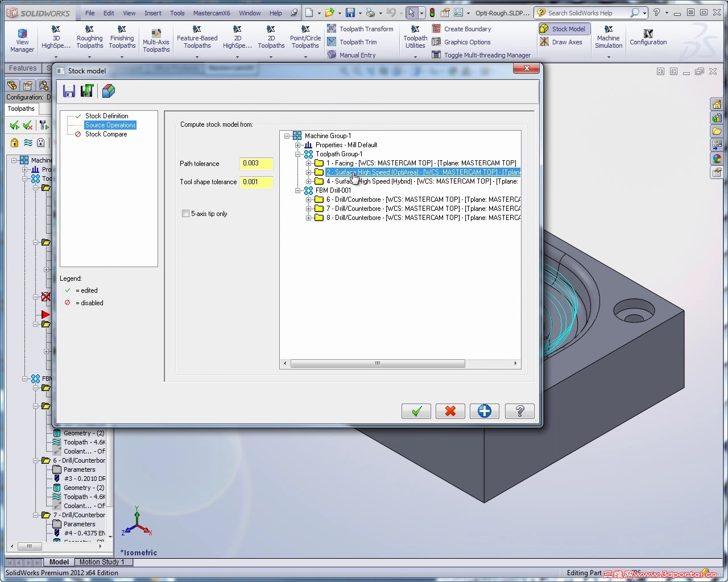
Task: Select 2 - Surface High Speed (OptiArea) operation
Action: click(x=423, y=172)
